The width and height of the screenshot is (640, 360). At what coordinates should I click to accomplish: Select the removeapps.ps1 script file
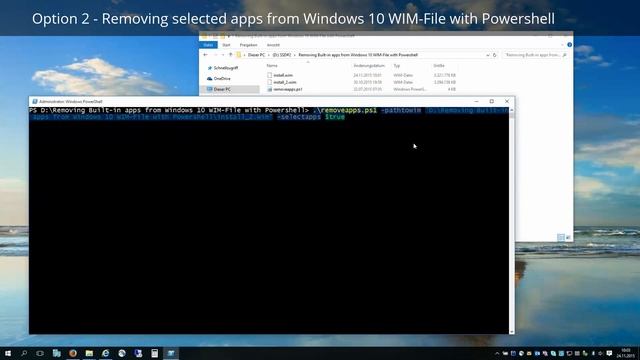(284, 89)
